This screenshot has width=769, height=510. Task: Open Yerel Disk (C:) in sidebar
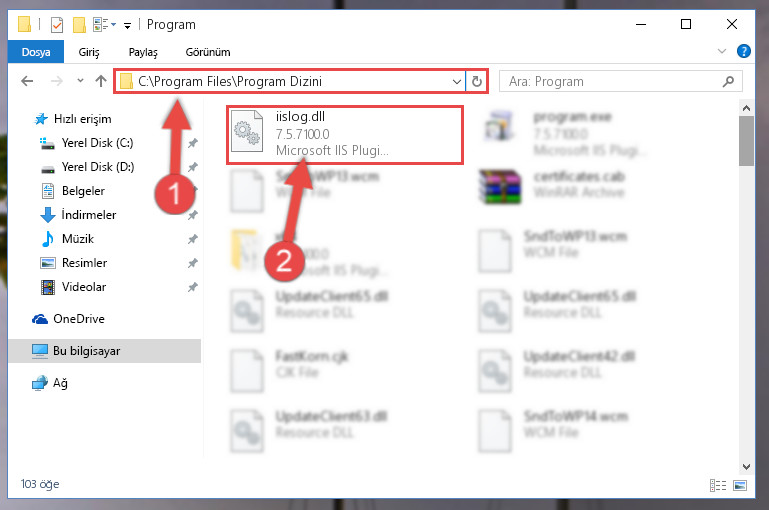coord(97,143)
